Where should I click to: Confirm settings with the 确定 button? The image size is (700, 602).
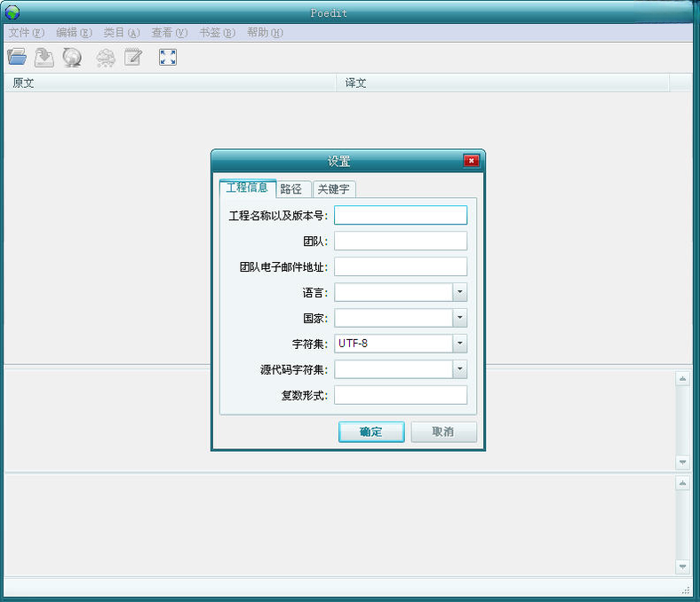(x=371, y=432)
